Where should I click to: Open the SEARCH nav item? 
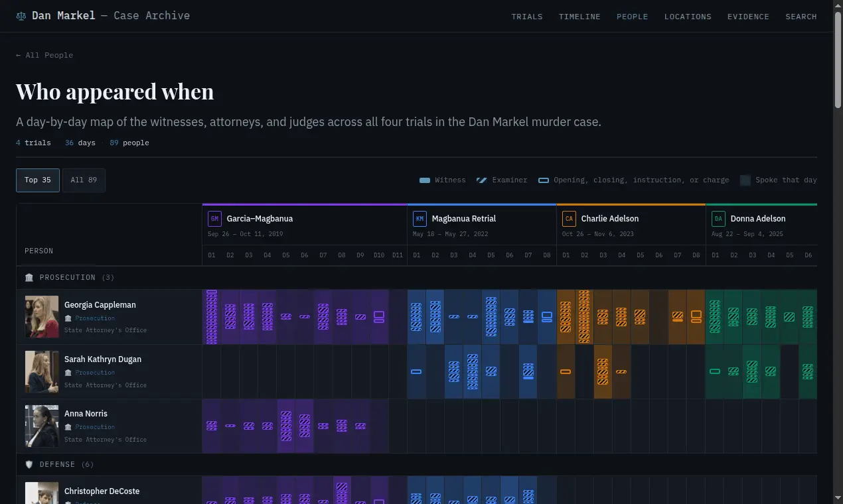click(x=801, y=17)
